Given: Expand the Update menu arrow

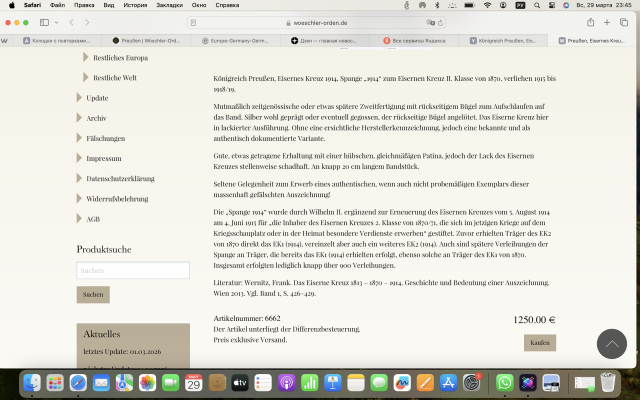Looking at the screenshot, I should [x=79, y=98].
